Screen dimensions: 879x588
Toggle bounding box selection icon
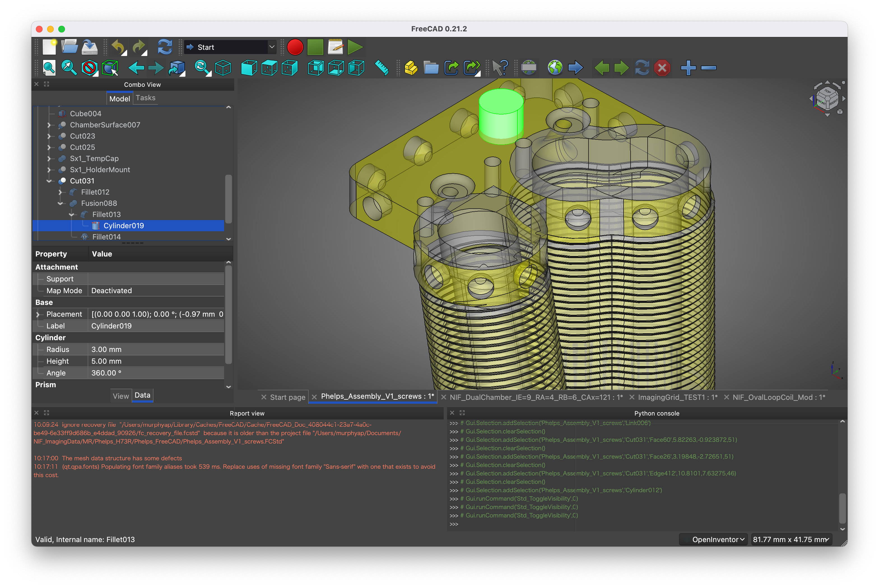[x=110, y=68]
